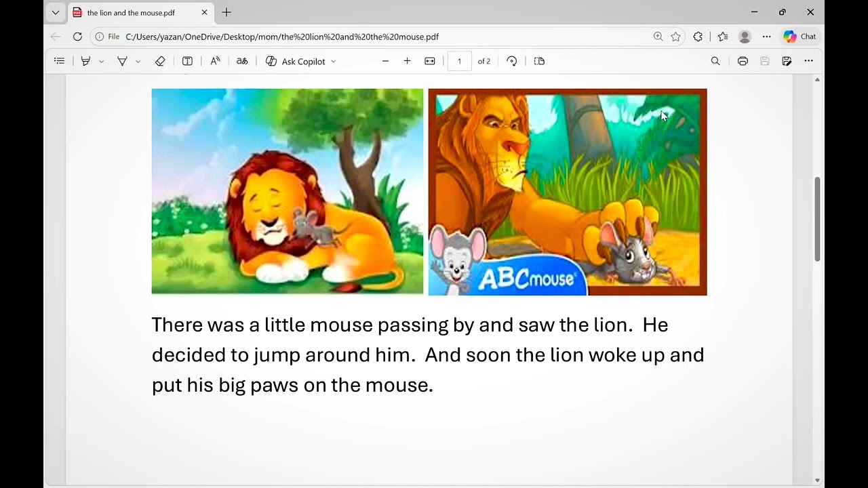Toggle the add text box tool
Image resolution: width=868 pixels, height=488 pixels.
(x=187, y=61)
